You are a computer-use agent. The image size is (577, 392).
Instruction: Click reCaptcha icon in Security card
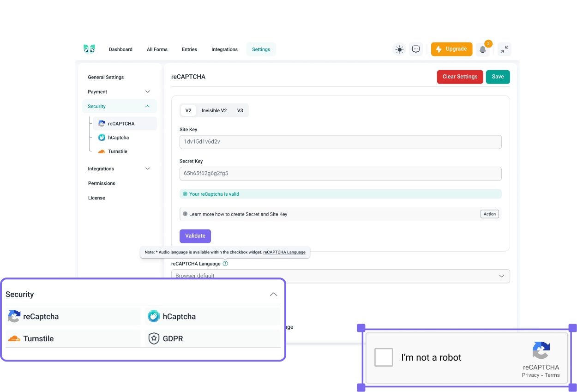click(x=14, y=316)
